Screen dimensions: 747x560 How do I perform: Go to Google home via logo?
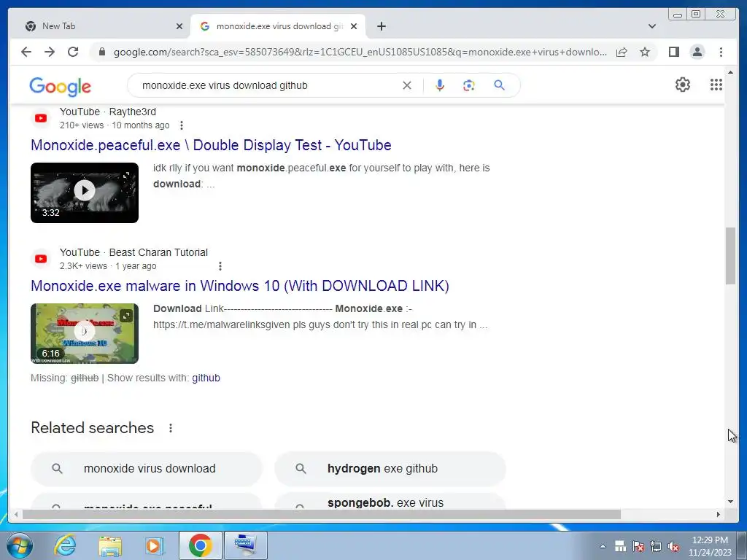[60, 86]
